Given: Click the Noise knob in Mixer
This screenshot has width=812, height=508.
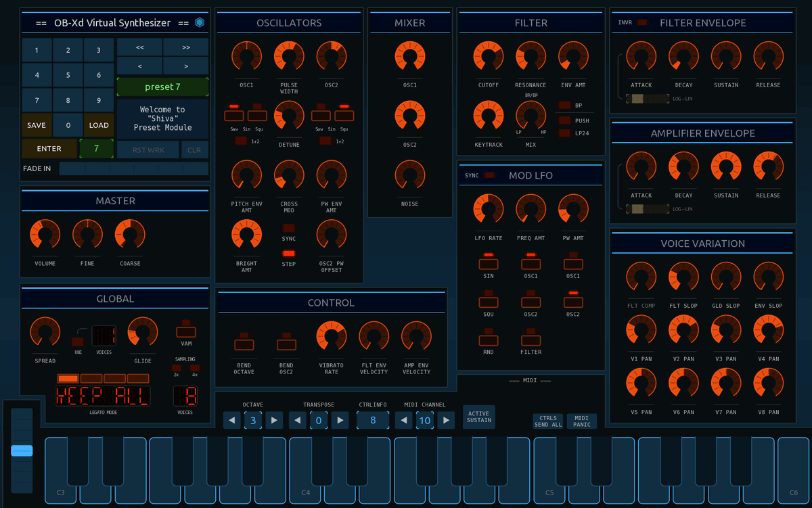Looking at the screenshot, I should tap(410, 175).
